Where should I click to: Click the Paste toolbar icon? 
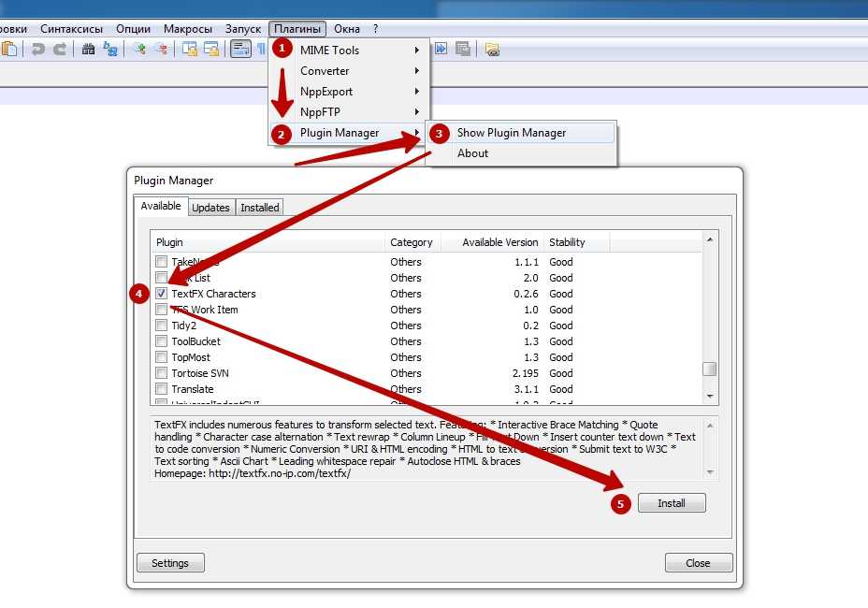click(x=9, y=50)
